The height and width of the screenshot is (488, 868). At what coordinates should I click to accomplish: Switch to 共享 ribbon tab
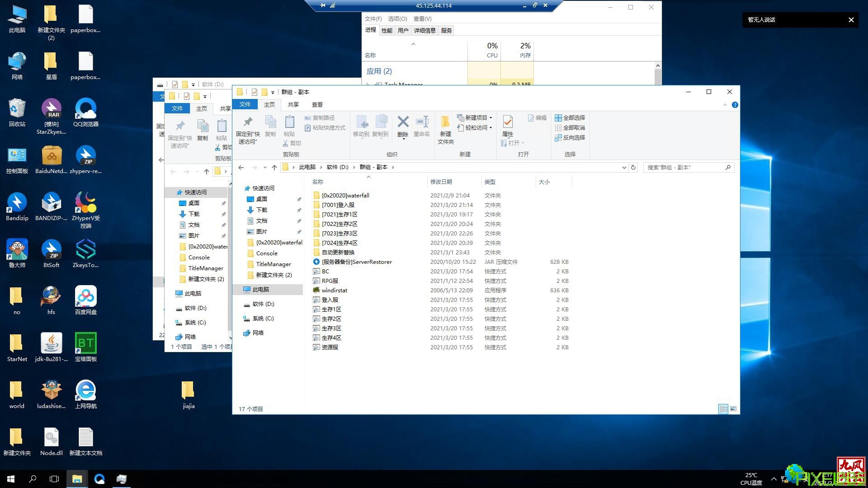(293, 105)
